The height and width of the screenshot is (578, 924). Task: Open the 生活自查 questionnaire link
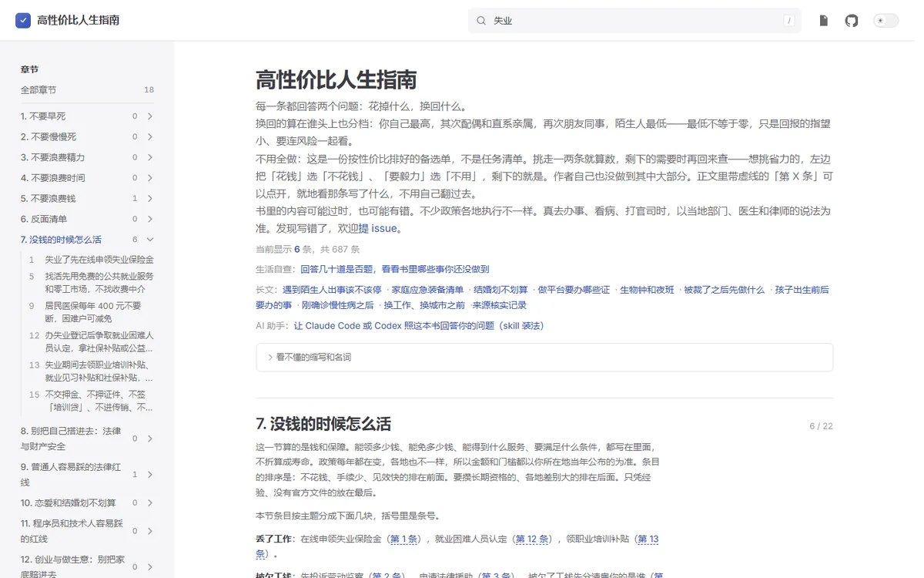pos(394,269)
